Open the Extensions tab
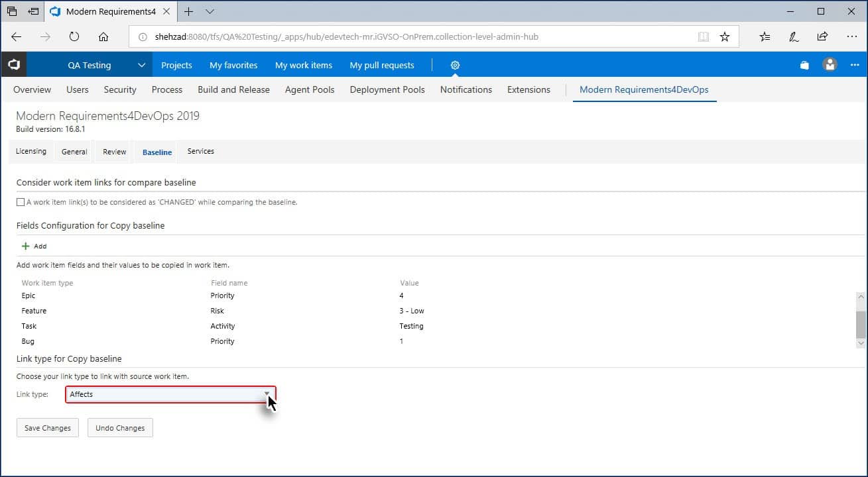868x477 pixels. (528, 89)
